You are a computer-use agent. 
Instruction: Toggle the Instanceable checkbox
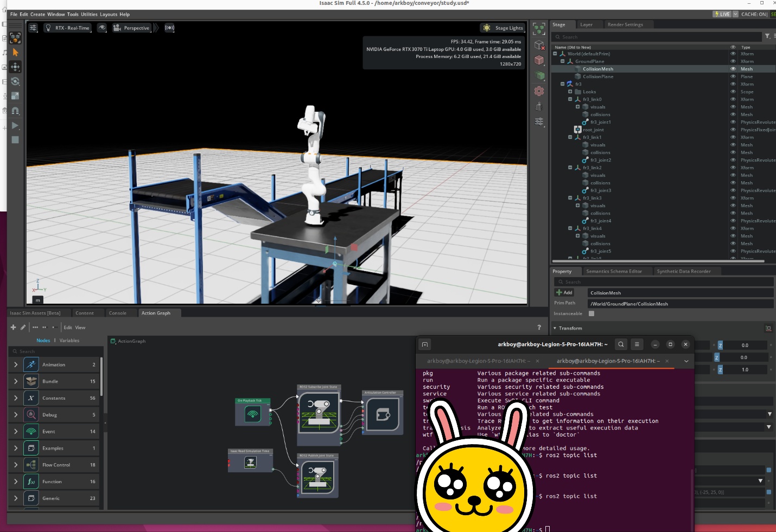click(591, 313)
